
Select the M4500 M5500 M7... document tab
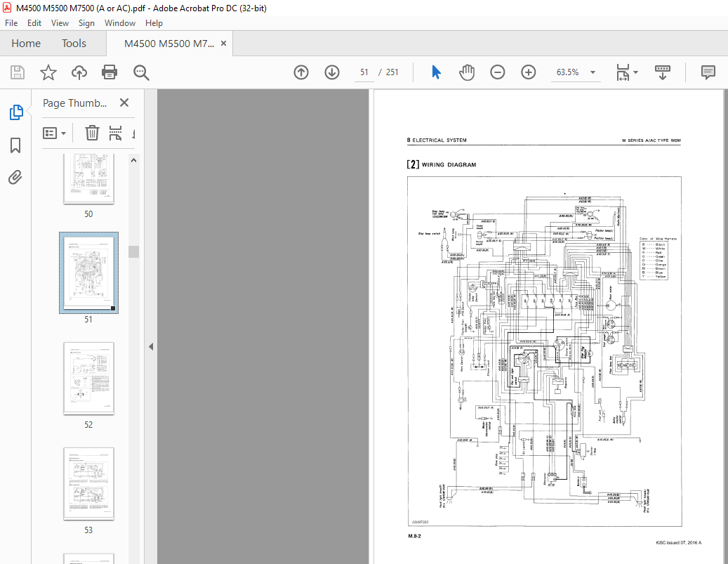tap(169, 44)
